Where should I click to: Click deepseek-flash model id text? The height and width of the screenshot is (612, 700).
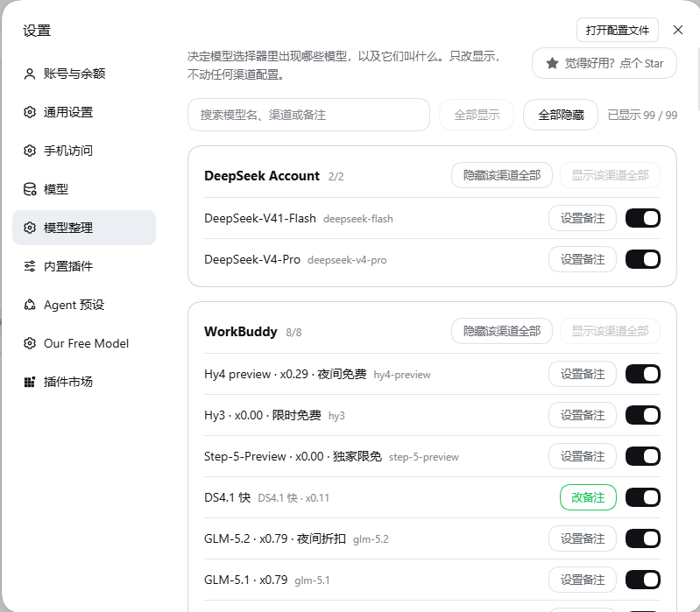[358, 219]
